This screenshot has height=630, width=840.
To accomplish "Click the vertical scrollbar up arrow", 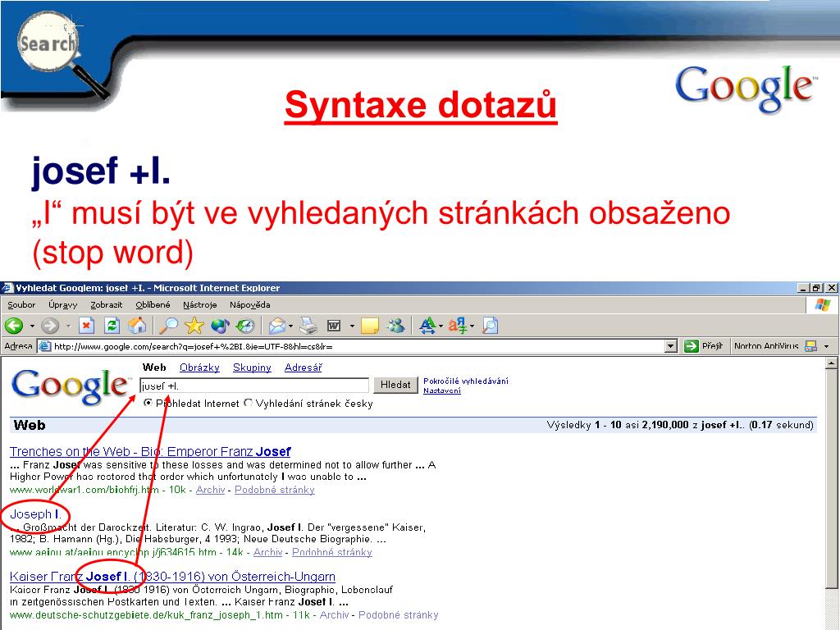I will pos(831,363).
